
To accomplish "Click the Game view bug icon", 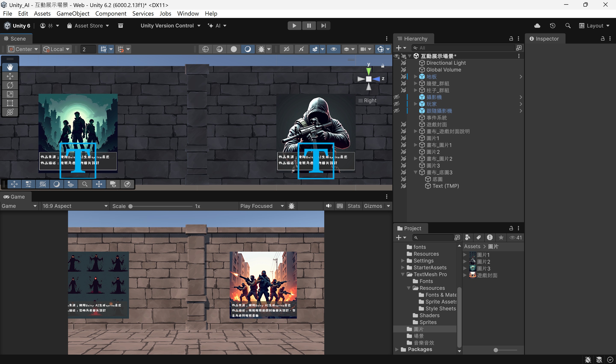I will [292, 206].
